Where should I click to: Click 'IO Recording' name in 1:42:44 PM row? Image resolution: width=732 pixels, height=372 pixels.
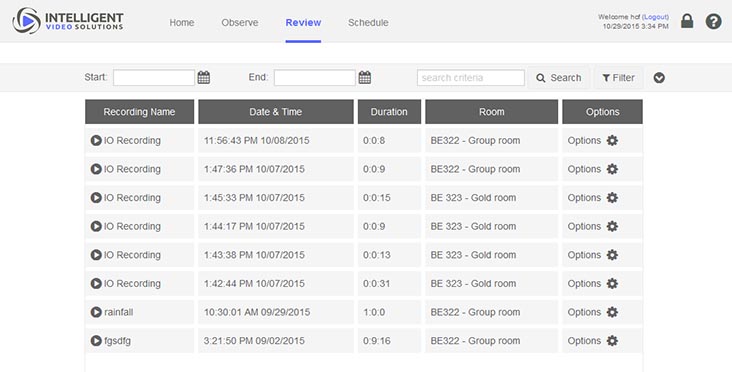(132, 283)
